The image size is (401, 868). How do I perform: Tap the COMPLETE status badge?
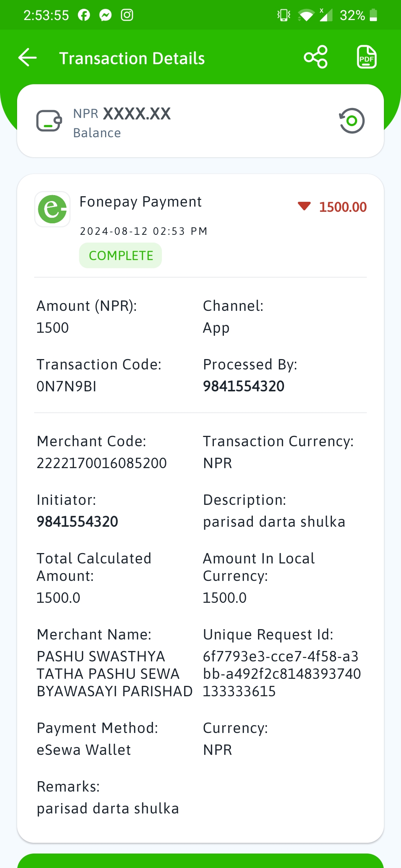pyautogui.click(x=121, y=256)
